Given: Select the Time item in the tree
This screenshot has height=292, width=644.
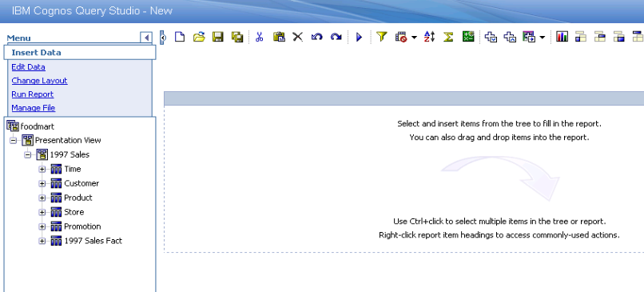Looking at the screenshot, I should (x=73, y=169).
